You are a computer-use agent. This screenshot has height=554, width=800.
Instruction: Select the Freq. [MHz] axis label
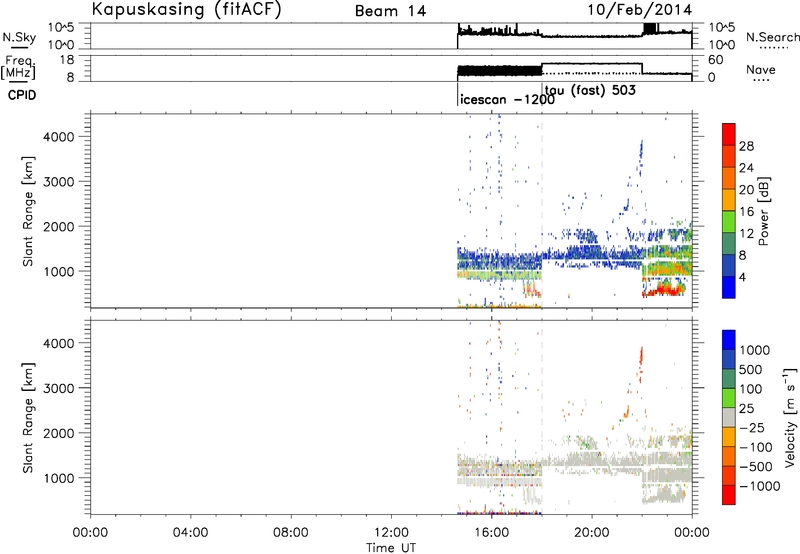coord(18,68)
